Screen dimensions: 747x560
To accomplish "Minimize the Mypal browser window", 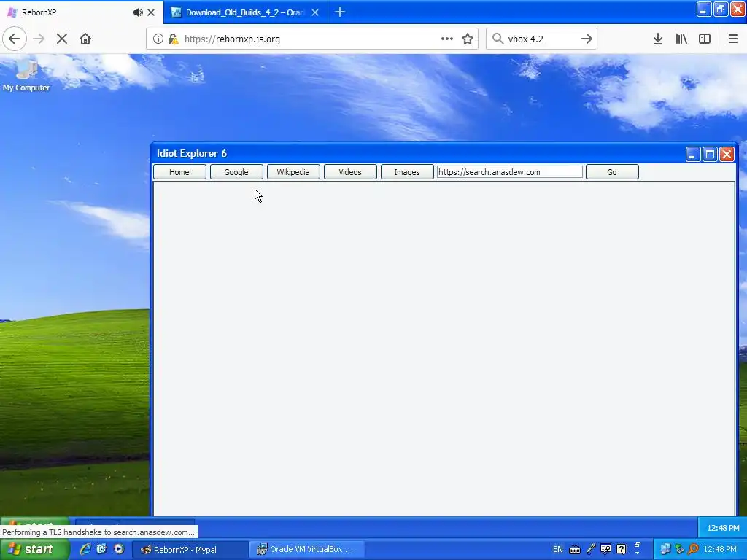I will [704, 9].
